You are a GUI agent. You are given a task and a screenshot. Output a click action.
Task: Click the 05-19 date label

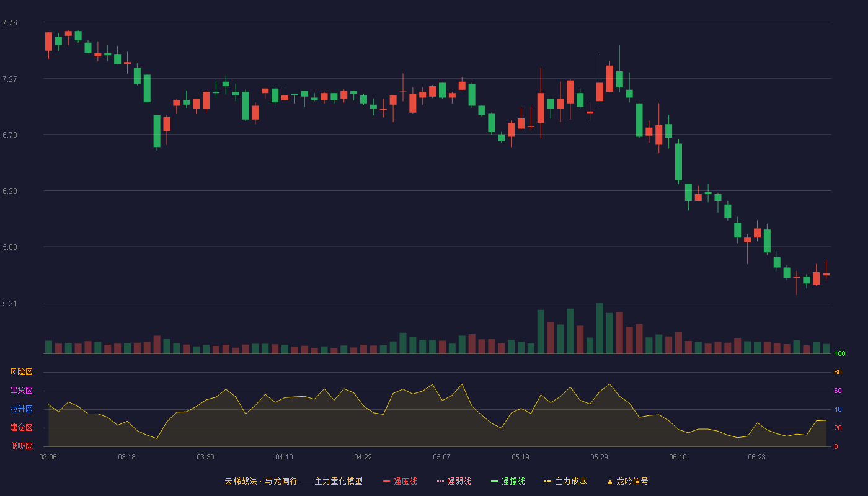click(520, 457)
